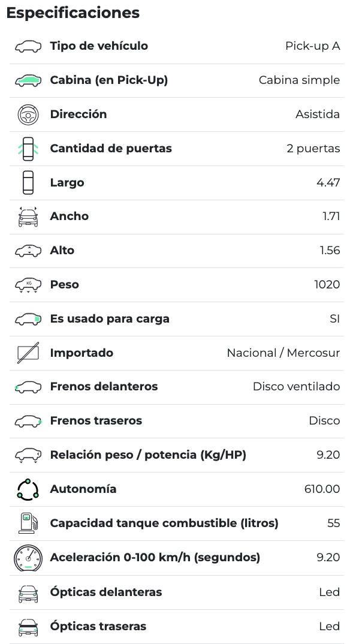The width and height of the screenshot is (362, 644).
Task: Click the steering wheel icon for Dirección
Action: pos(28,115)
